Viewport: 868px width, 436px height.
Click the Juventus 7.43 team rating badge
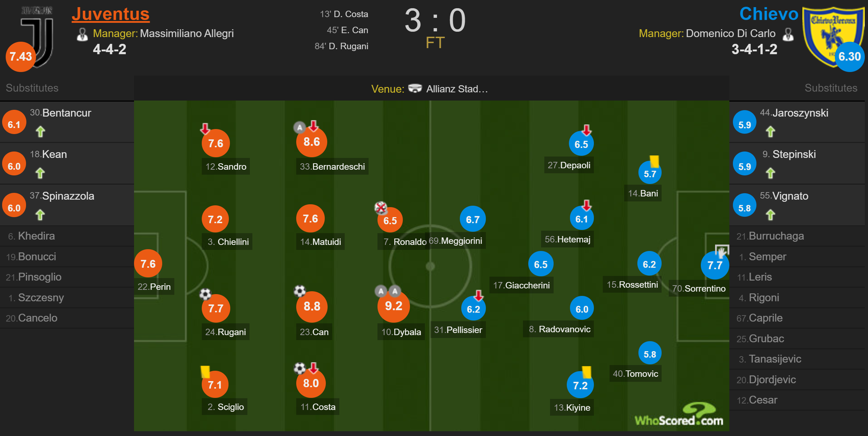21,56
